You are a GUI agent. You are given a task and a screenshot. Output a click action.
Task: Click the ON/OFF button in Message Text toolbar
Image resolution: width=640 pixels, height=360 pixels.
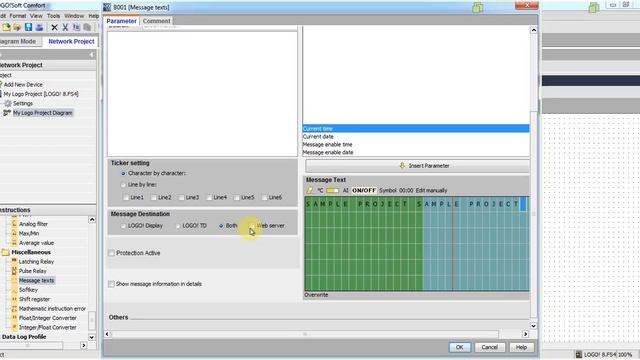364,191
